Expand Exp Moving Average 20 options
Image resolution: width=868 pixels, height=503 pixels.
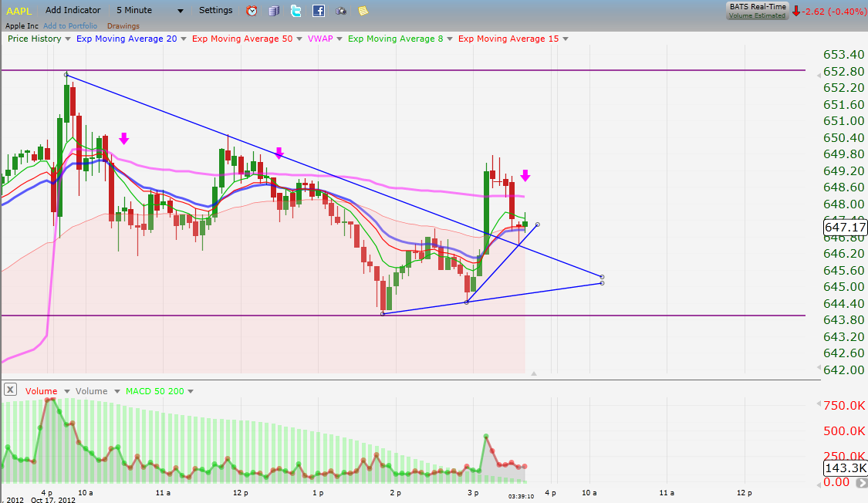184,39
